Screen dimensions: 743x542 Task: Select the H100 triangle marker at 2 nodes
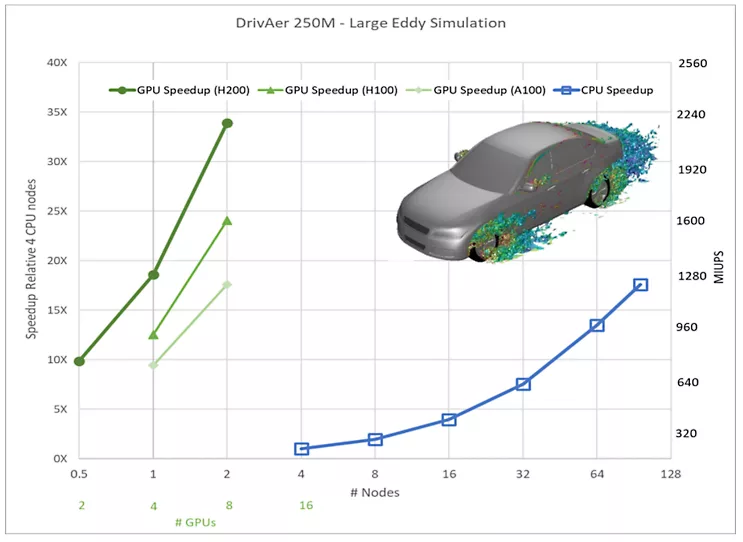[227, 220]
